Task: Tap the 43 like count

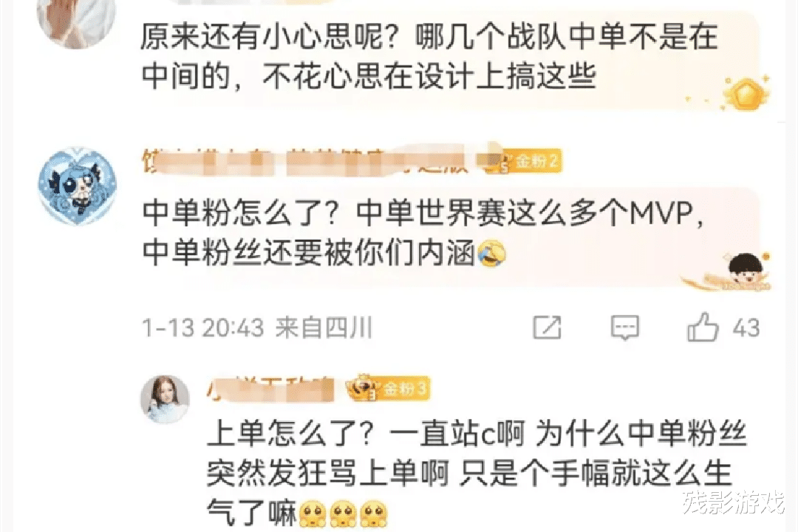Action: [746, 328]
